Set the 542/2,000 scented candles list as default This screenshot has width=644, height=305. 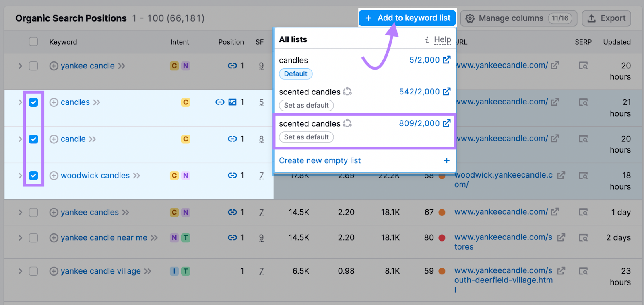[306, 105]
